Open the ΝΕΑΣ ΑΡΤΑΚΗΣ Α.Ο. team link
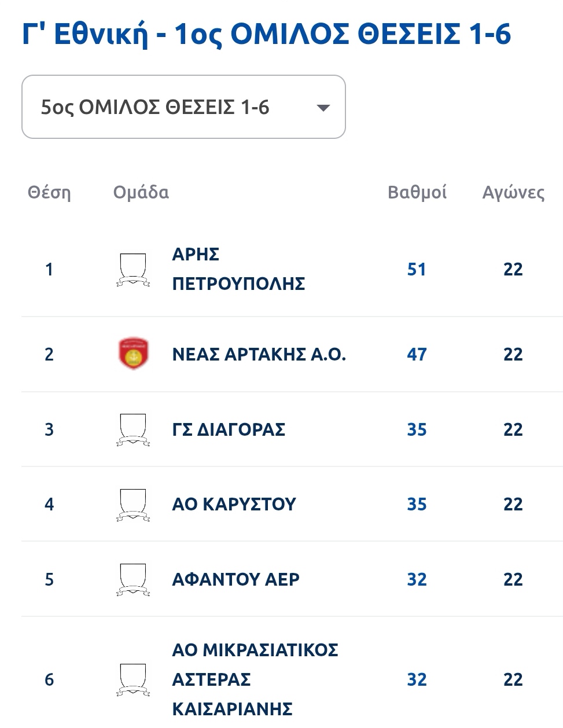563x728 pixels. [x=259, y=354]
